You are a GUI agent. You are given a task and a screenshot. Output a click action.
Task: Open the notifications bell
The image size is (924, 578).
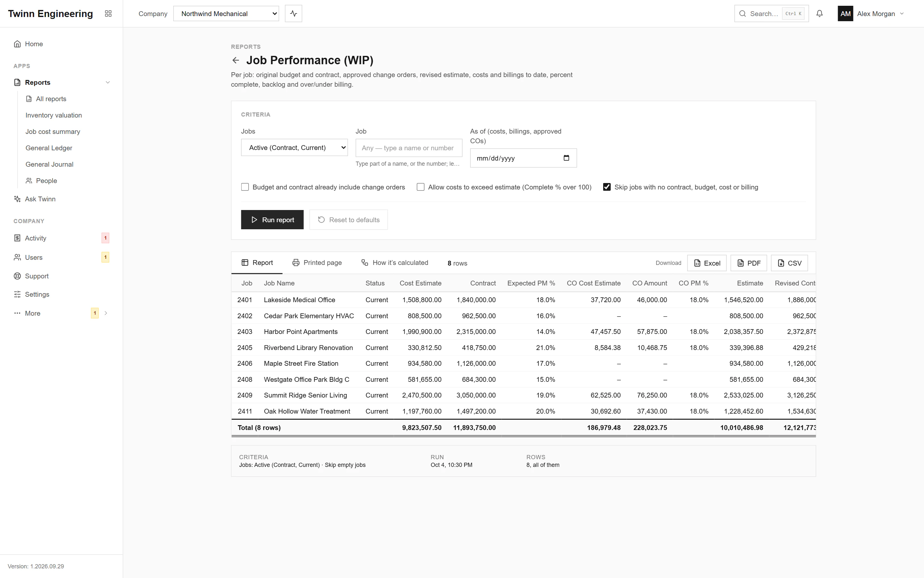click(x=819, y=14)
